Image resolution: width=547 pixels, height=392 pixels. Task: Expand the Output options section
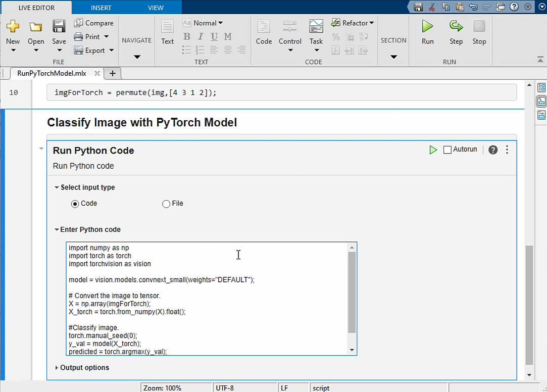[57, 368]
